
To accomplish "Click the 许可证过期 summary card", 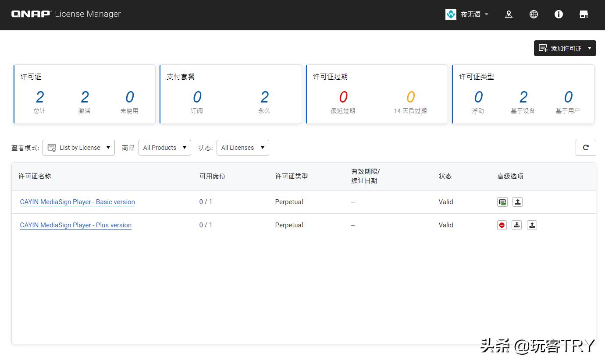I will click(x=377, y=94).
